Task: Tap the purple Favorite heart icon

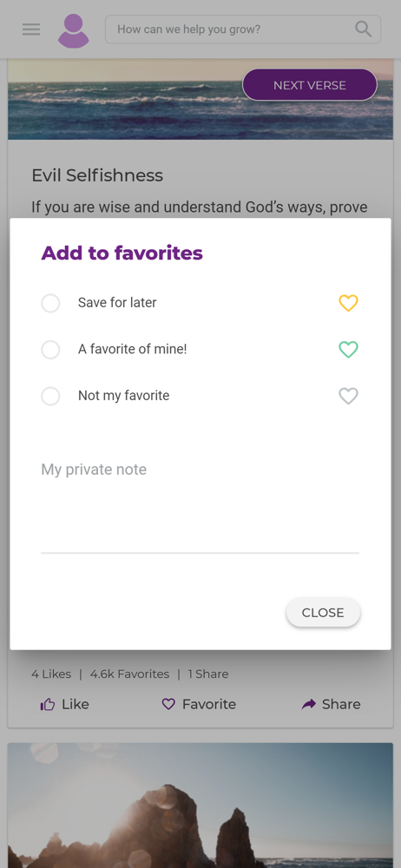Action: click(x=168, y=704)
